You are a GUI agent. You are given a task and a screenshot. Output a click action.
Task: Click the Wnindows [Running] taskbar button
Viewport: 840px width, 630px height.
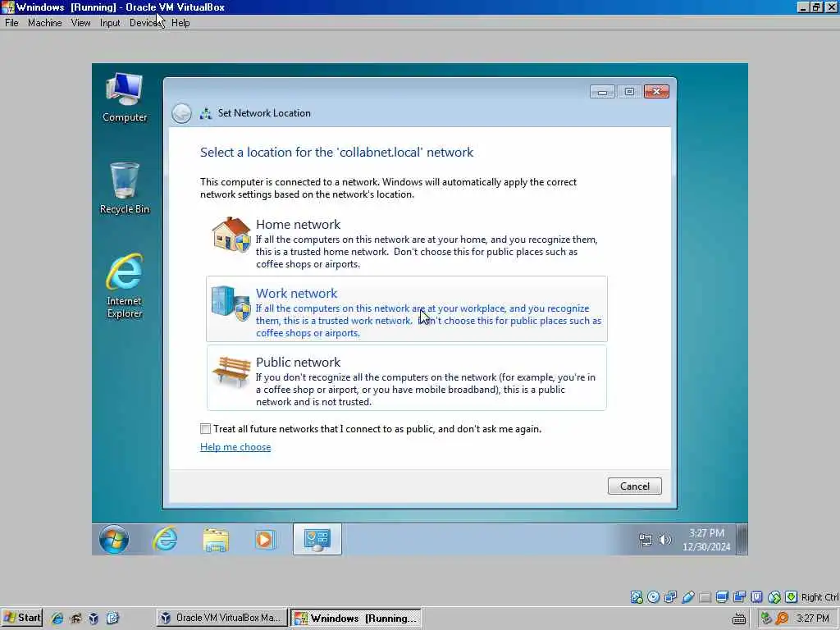click(x=356, y=618)
